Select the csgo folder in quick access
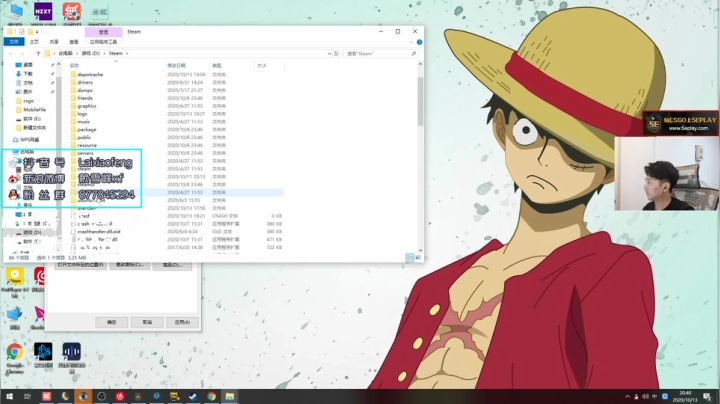Screen dimensions: 720x404 tap(28, 101)
